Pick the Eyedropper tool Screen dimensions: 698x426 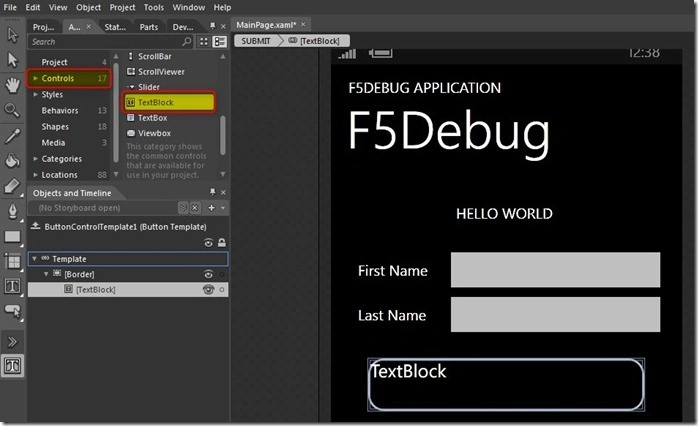point(12,136)
